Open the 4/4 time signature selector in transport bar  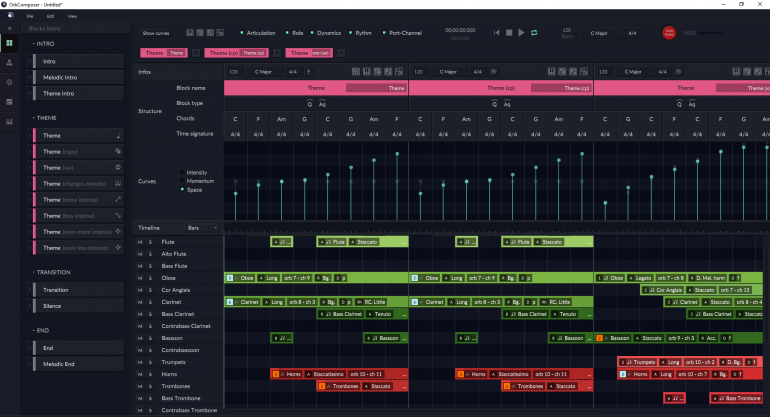point(632,33)
